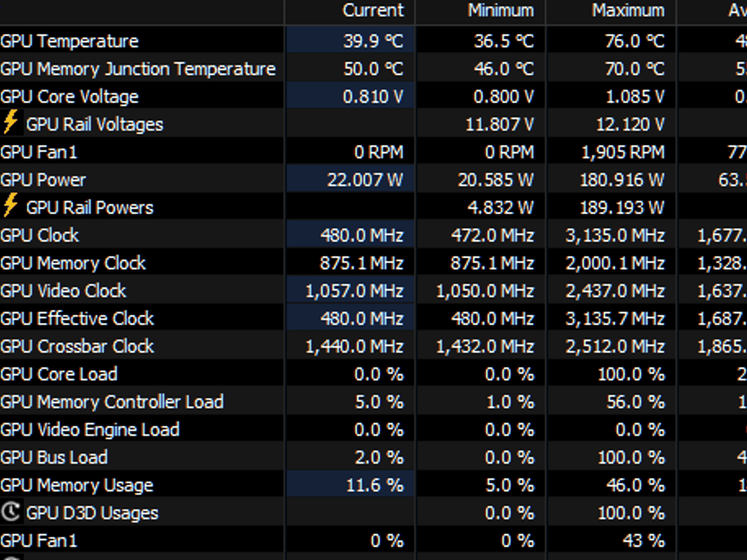Click the lightning icon beside GPU Rail Voltages

[11, 122]
